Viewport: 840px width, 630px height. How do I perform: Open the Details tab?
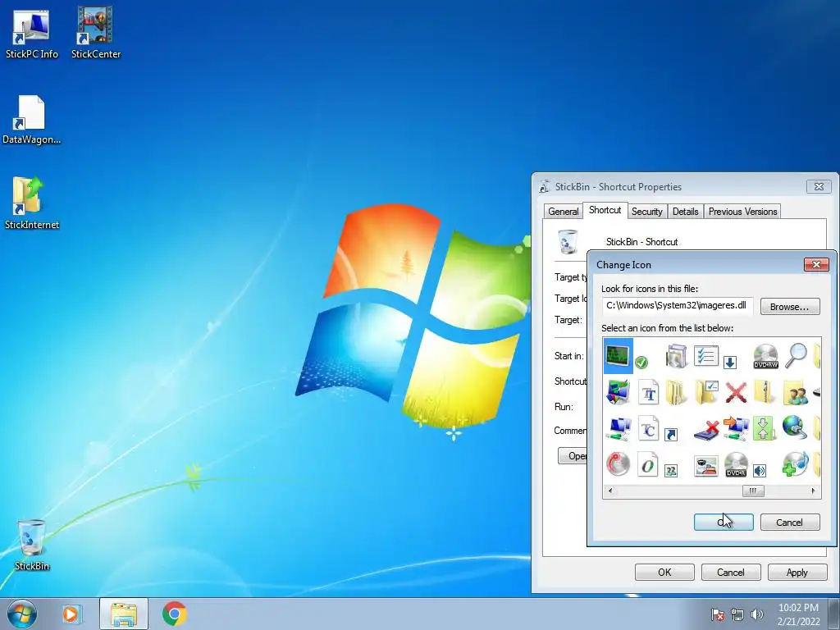[x=685, y=212]
